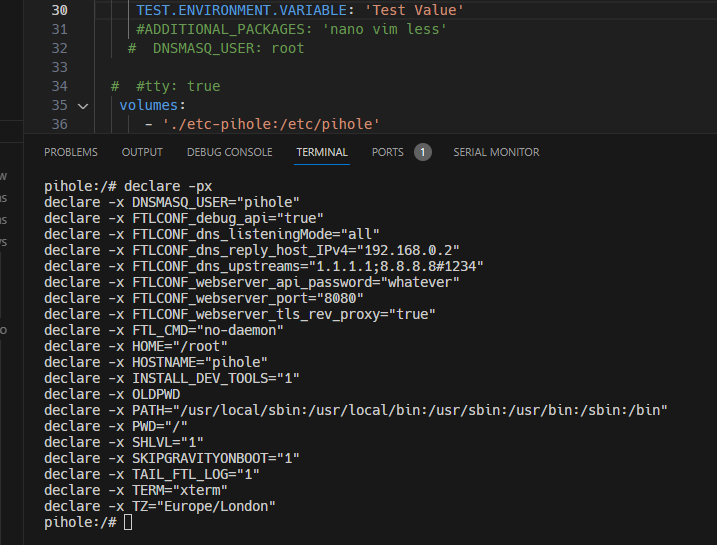Click line number 36 in the gutter
Viewport: 717px width, 545px height.
58,124
